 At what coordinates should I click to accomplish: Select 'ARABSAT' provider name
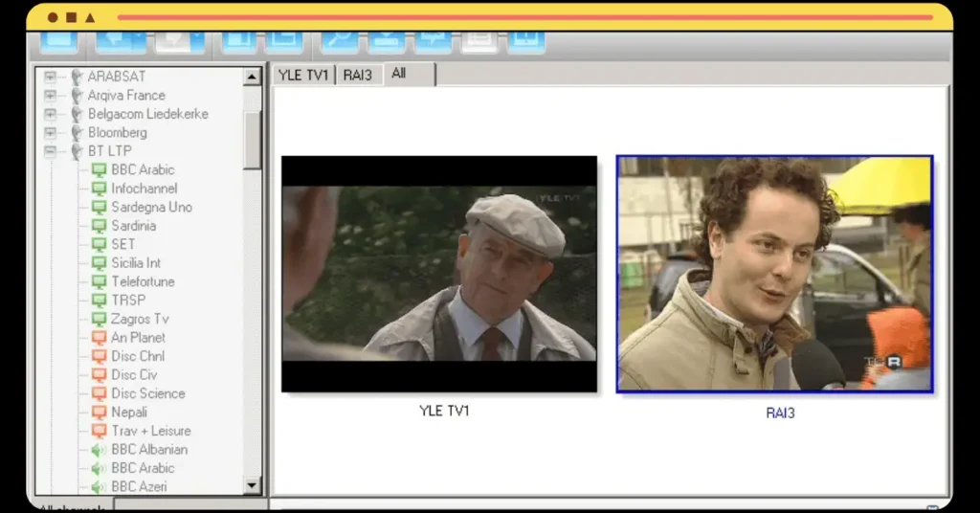[x=116, y=77]
